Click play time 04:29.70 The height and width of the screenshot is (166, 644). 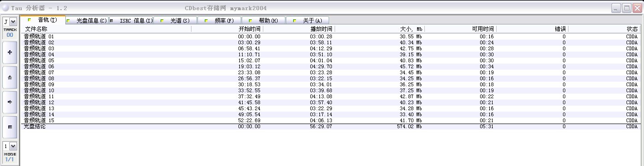pyautogui.click(x=321, y=66)
